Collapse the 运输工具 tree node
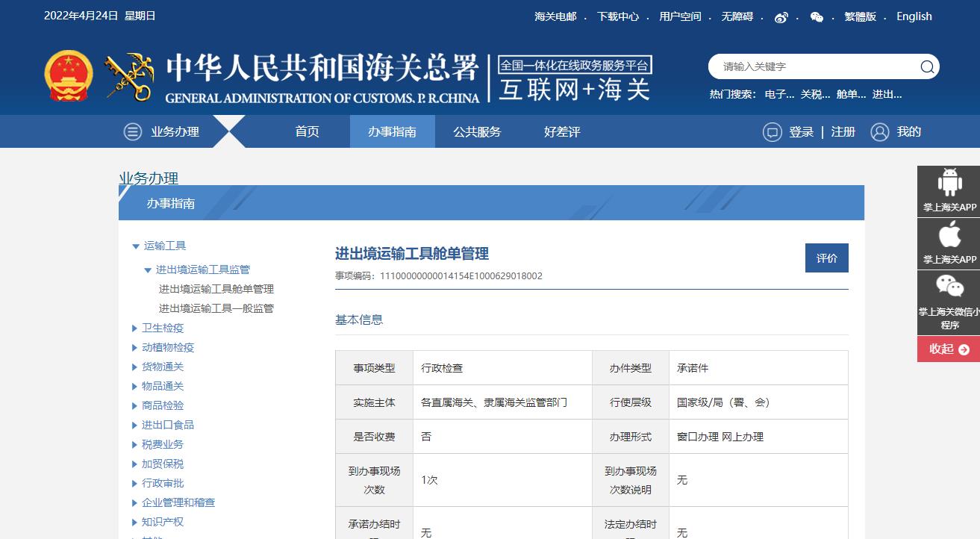 click(136, 246)
